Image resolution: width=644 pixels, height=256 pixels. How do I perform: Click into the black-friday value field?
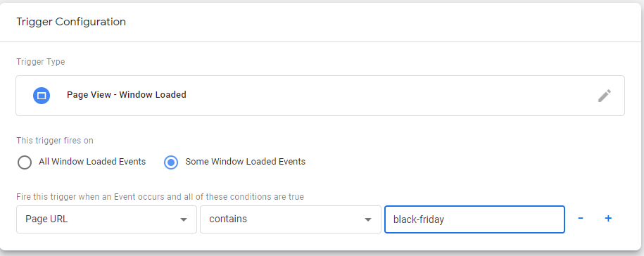(x=474, y=219)
